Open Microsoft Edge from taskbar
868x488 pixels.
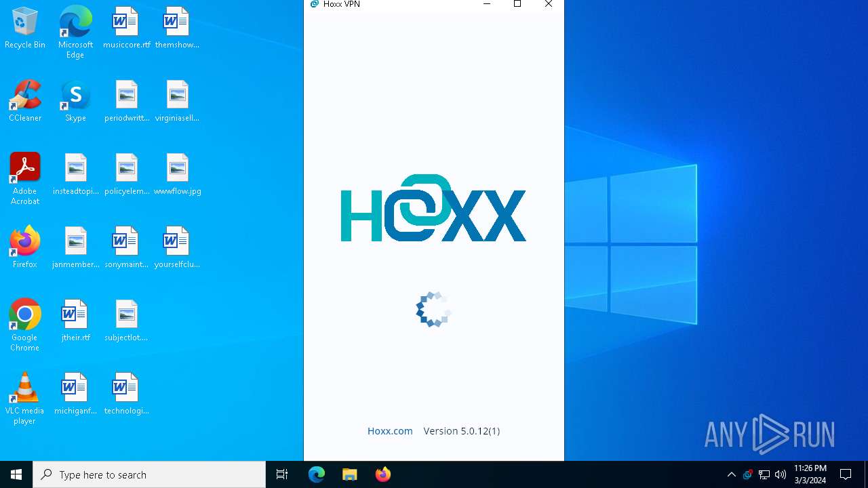pos(317,474)
